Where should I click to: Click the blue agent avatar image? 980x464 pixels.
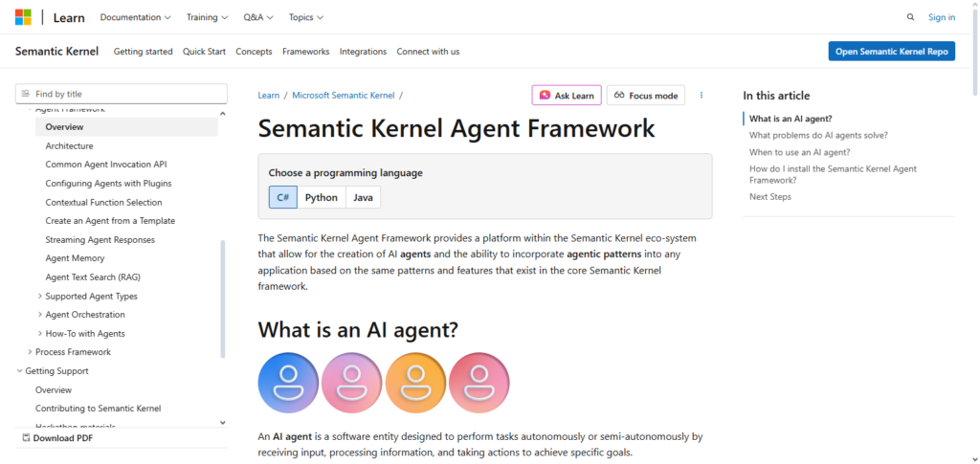288,383
